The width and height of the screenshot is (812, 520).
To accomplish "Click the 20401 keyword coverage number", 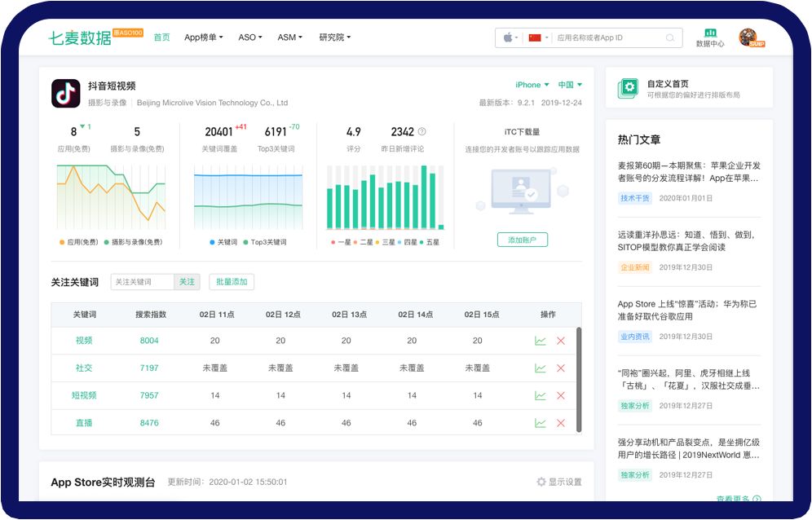I will pyautogui.click(x=219, y=132).
